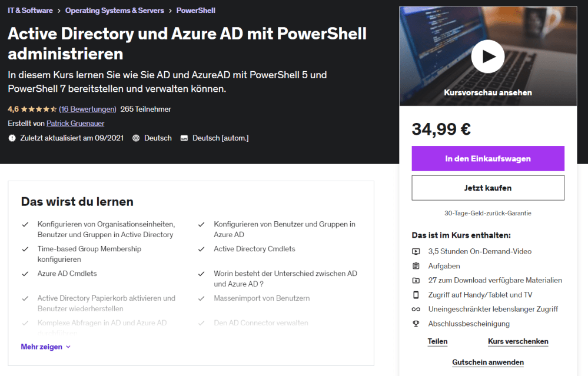Image resolution: width=588 pixels, height=376 pixels.
Task: Click the Aufgaben assignments icon
Action: [416, 266]
